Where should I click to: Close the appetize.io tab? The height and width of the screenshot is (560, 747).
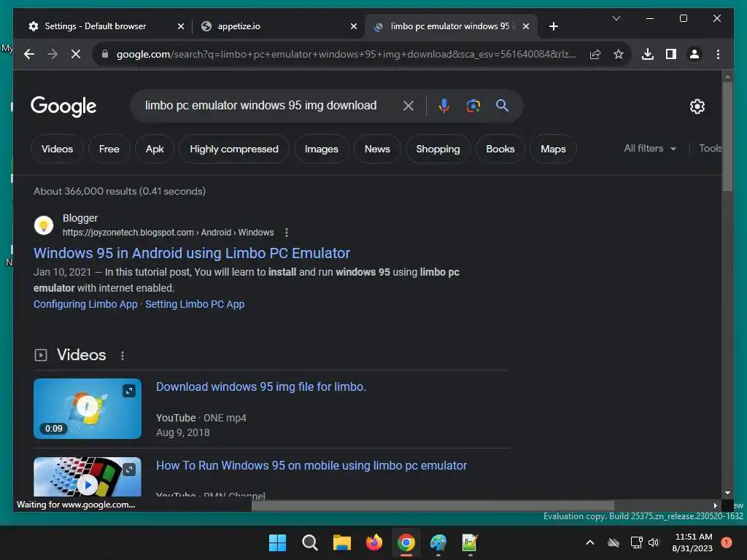[354, 26]
